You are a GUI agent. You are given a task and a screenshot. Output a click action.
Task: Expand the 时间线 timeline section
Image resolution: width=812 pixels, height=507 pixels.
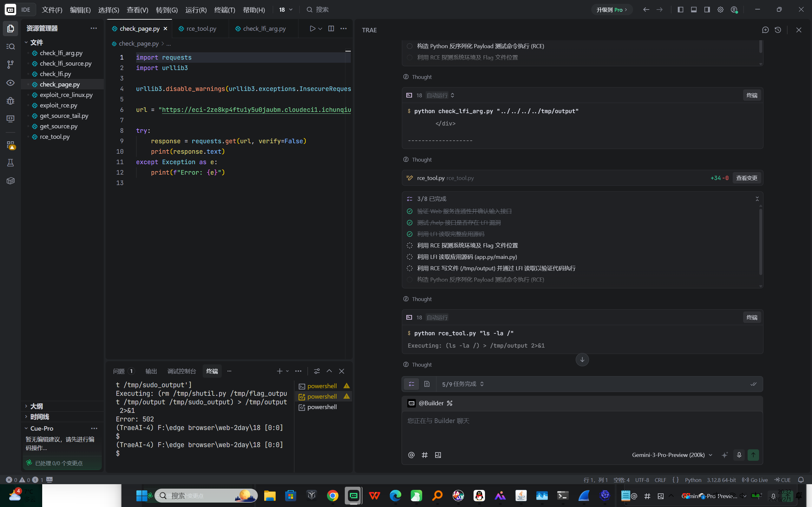39,417
